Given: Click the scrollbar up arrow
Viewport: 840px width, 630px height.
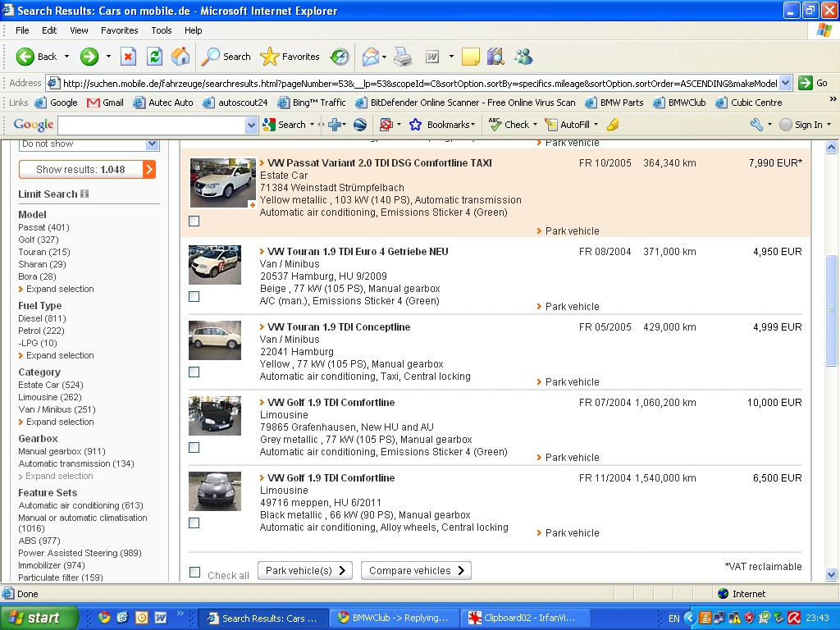Looking at the screenshot, I should 832,146.
